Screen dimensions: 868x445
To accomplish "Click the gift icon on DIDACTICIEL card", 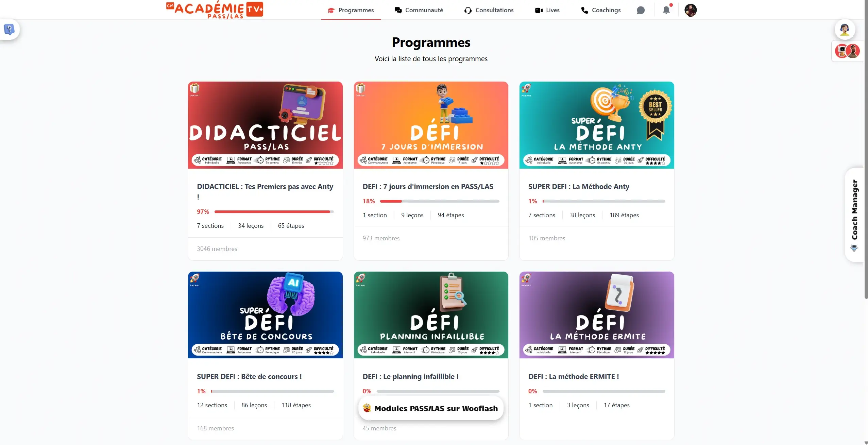I will tap(194, 89).
